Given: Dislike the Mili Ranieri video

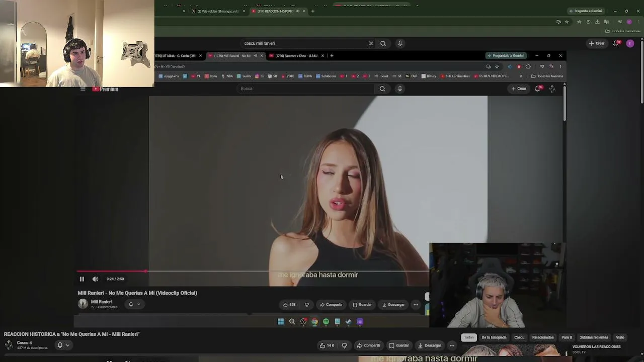Looking at the screenshot, I should click(306, 304).
